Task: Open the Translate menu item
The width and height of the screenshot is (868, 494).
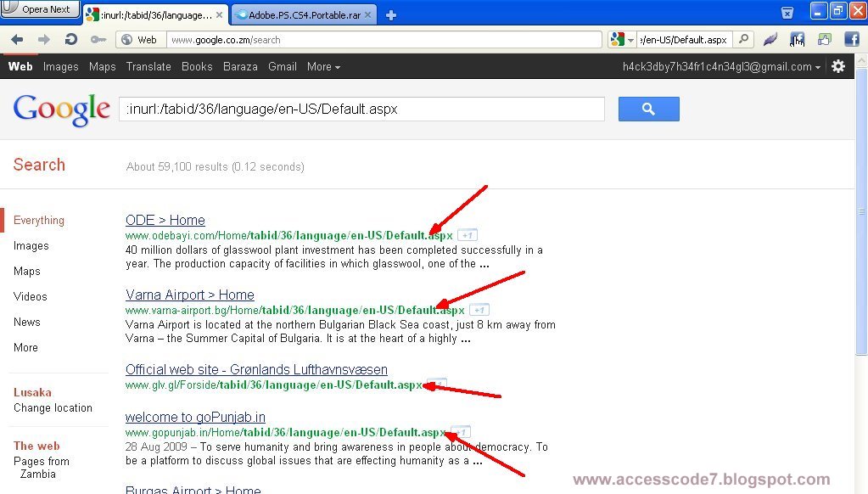Action: point(148,66)
